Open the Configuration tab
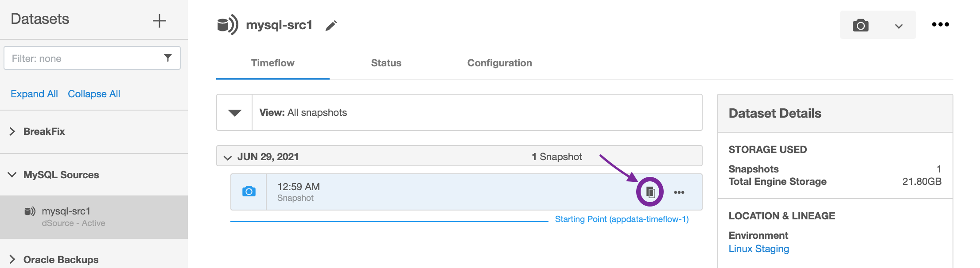980x268 pixels. click(499, 63)
